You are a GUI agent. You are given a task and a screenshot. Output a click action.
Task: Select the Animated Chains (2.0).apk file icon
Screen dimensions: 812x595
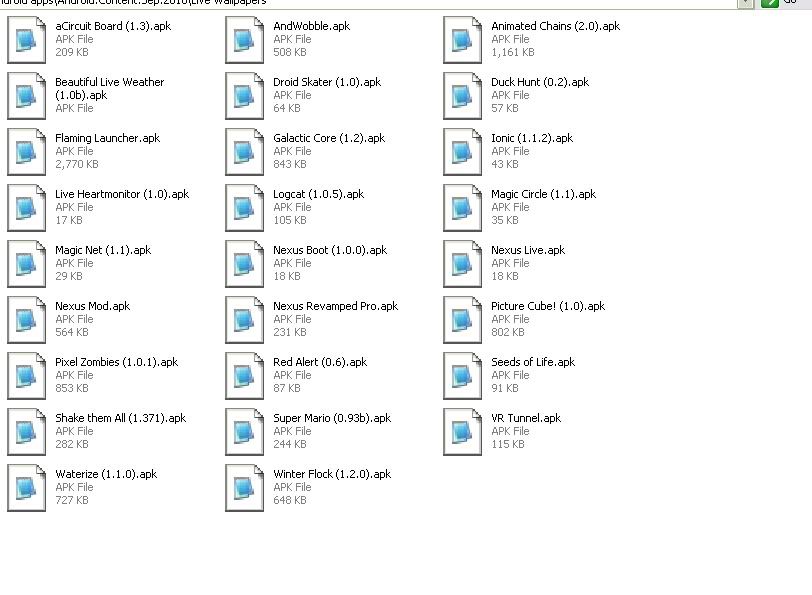[x=462, y=40]
